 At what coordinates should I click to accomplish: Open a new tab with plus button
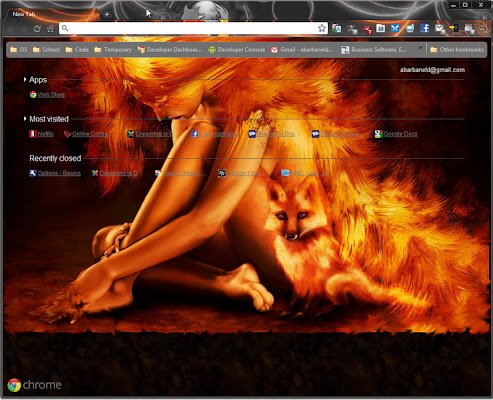click(x=107, y=14)
